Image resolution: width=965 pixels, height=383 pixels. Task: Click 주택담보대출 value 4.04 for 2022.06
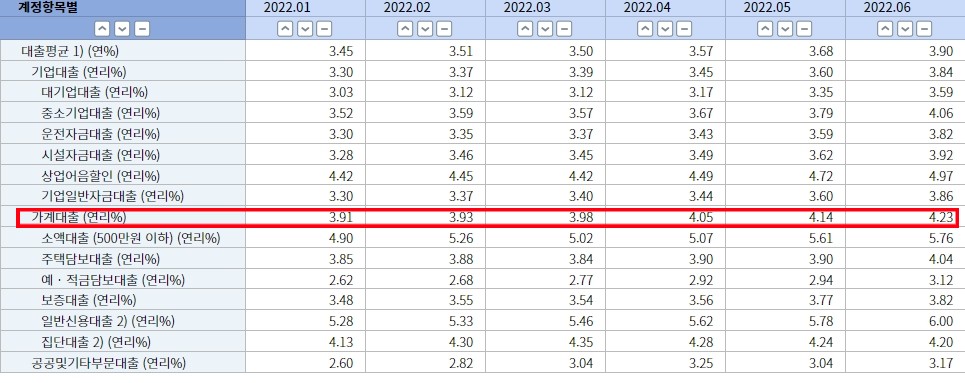pos(942,259)
